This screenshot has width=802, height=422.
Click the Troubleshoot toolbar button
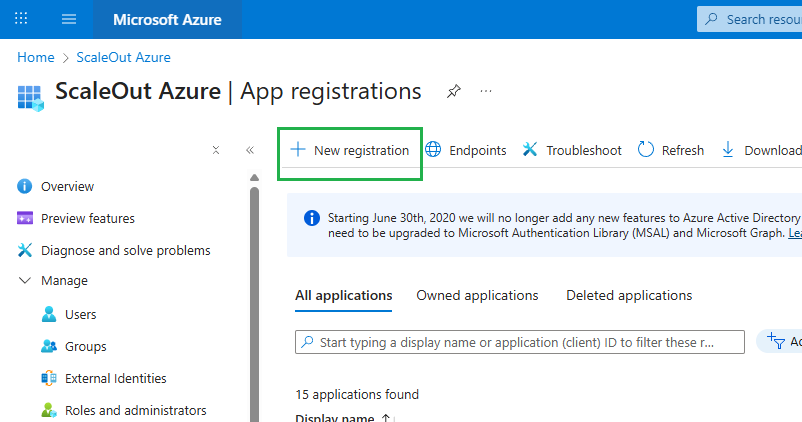(x=572, y=150)
